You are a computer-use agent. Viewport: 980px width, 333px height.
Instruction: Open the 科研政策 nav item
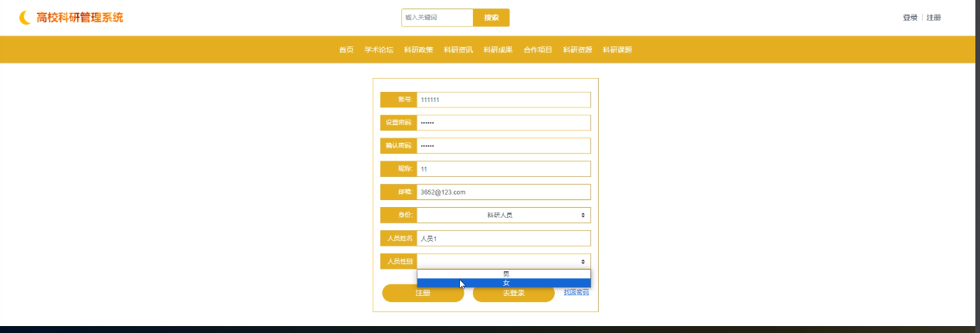click(x=418, y=49)
